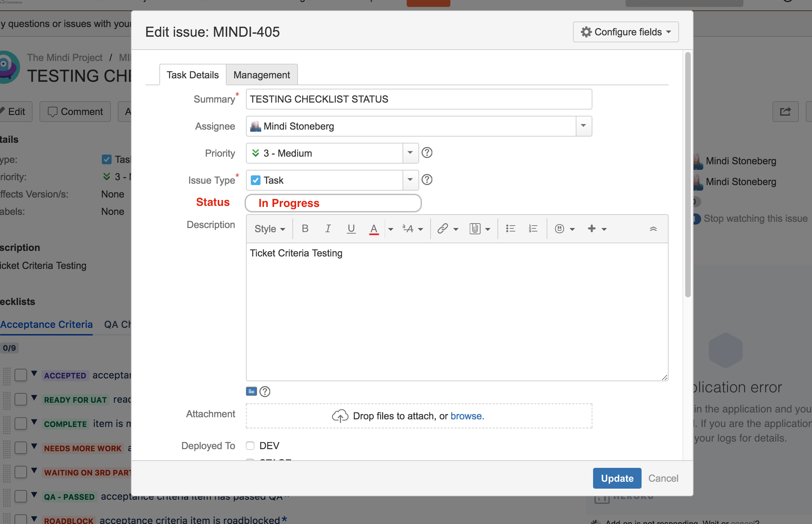Open the attachment insert menu icon
This screenshot has width=812, height=524.
480,229
